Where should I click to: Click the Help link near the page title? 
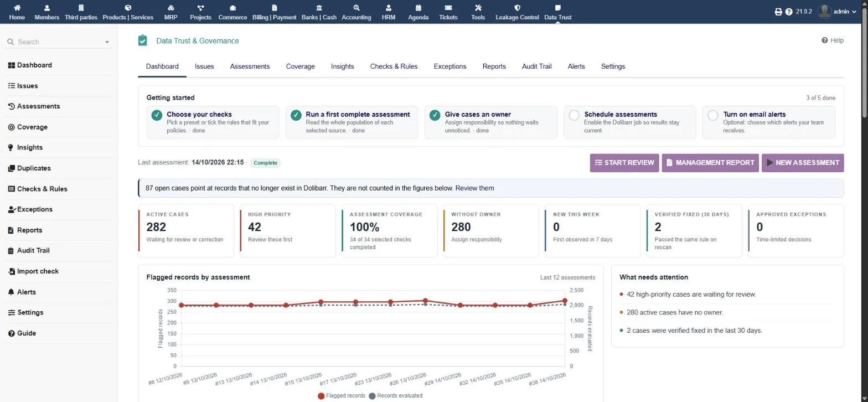(x=833, y=40)
